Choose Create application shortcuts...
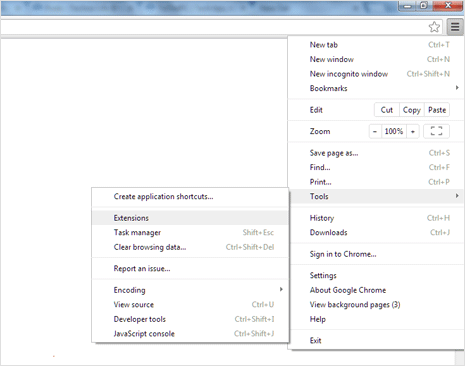 click(x=190, y=196)
